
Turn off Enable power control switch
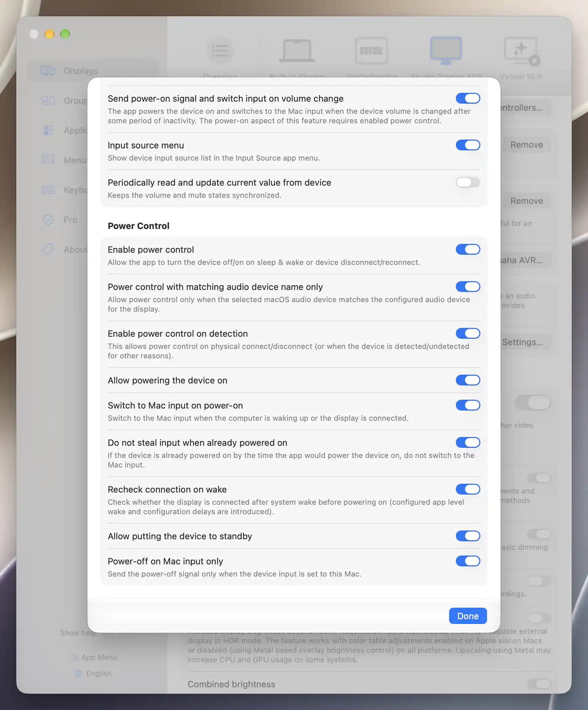click(x=468, y=250)
